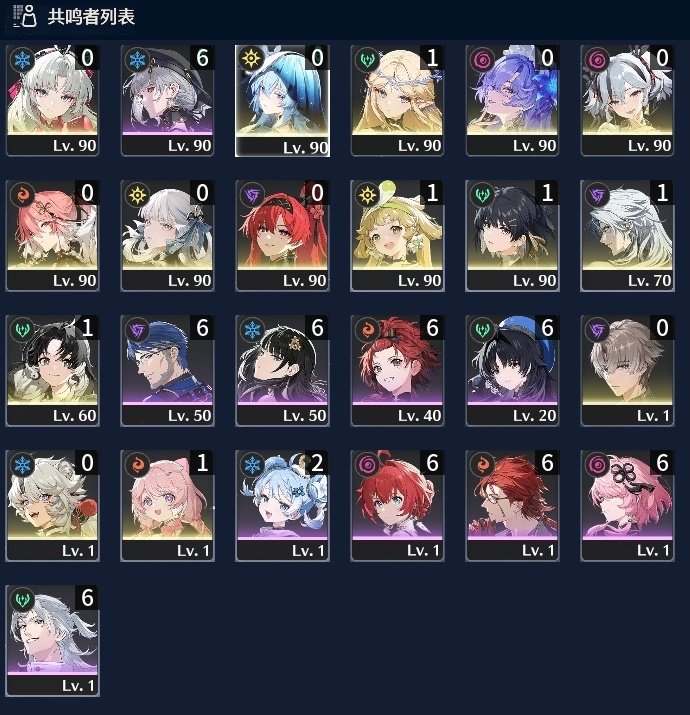Select the red-haired man with glasses card

pyautogui.click(x=512, y=505)
